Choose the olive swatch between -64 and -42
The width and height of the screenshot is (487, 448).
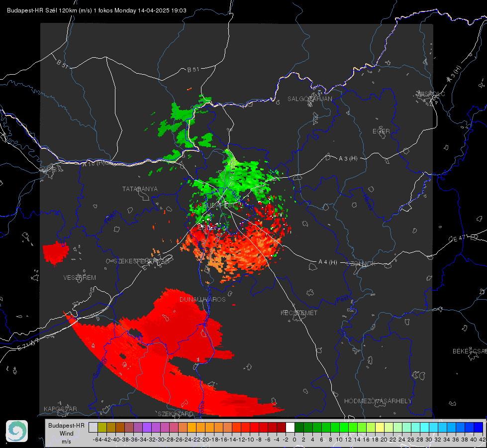[102, 428]
